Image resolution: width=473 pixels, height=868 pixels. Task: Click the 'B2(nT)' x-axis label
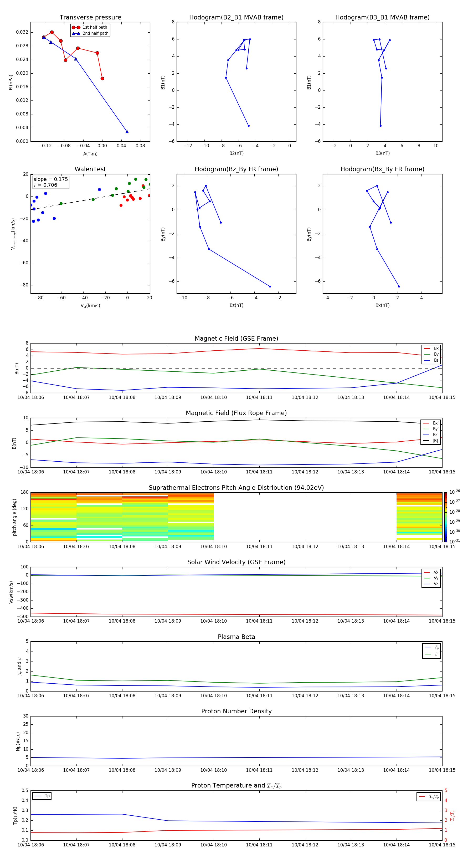coord(236,153)
